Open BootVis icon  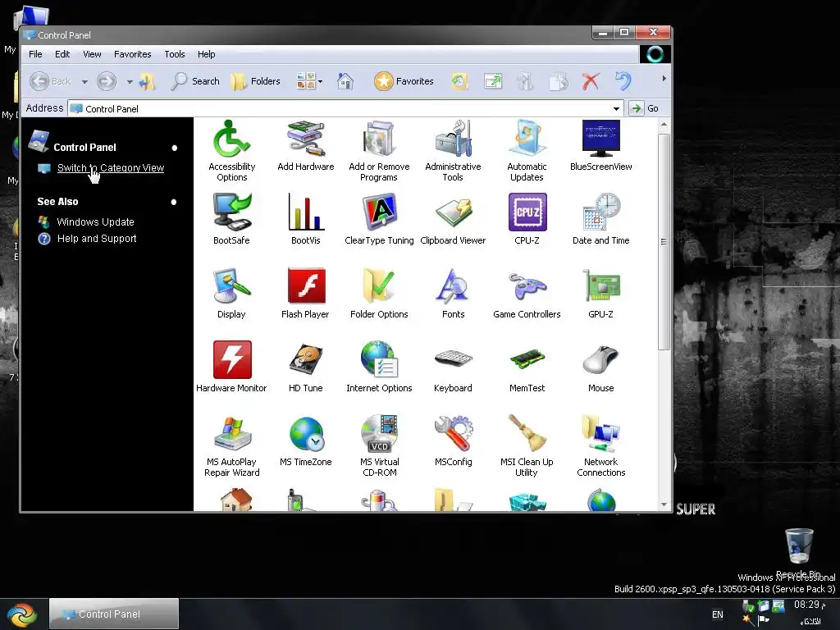[x=305, y=219]
